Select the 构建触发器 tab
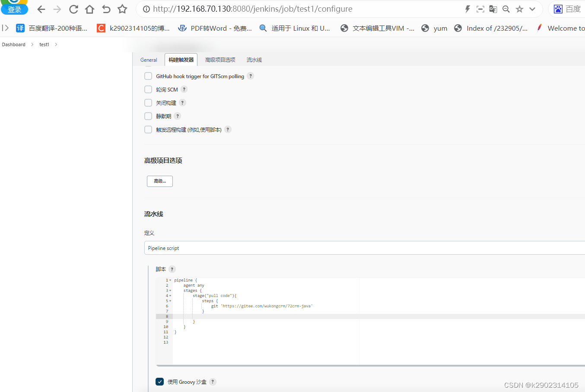This screenshot has width=585, height=392. coord(181,60)
